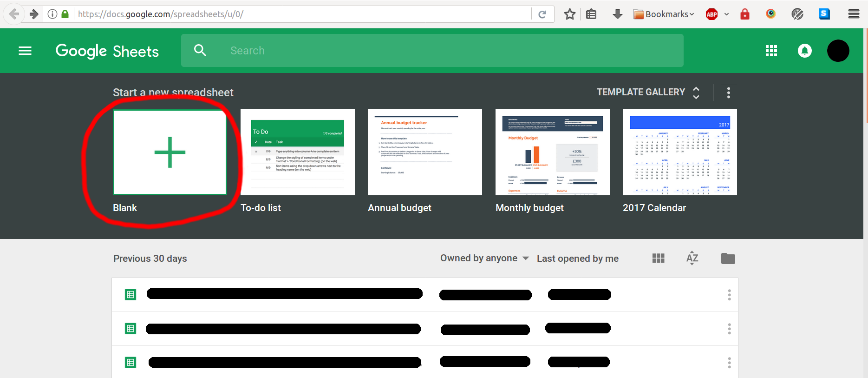Go forward with browser forward arrow
The height and width of the screenshot is (378, 868).
(34, 14)
